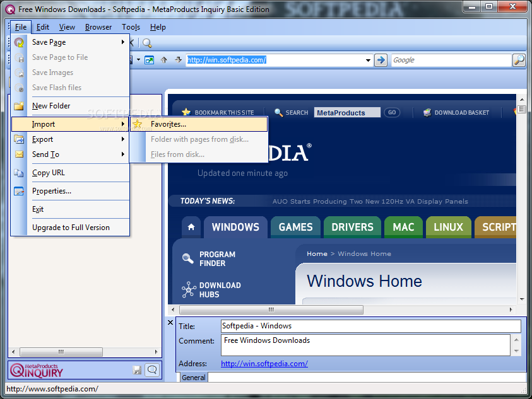
Task: Open the Tools menu
Action: point(131,27)
